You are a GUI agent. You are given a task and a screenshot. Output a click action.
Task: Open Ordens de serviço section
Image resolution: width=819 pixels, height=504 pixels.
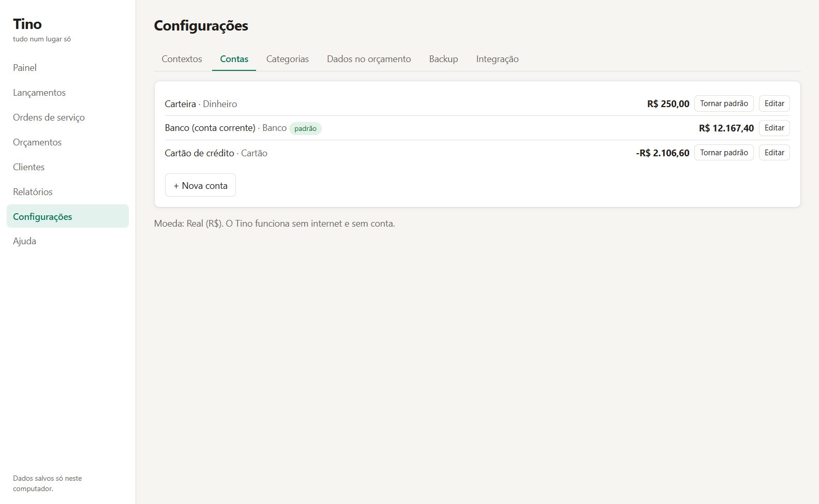click(67, 117)
